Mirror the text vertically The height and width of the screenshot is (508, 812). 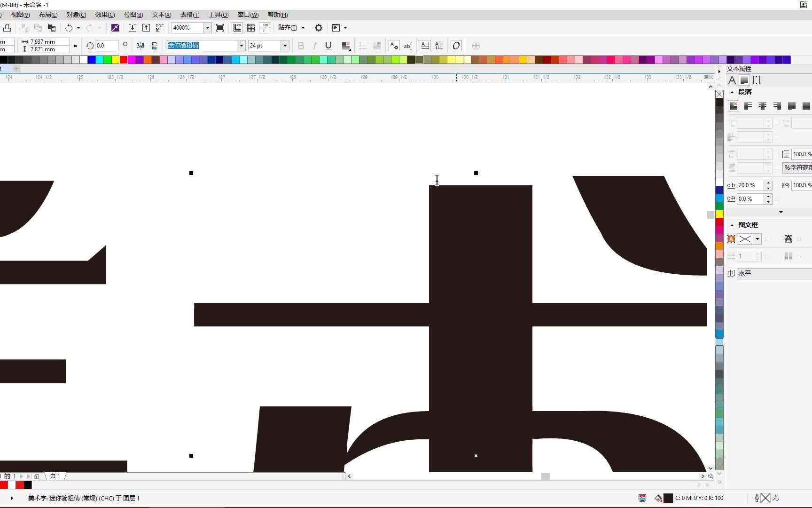pyautogui.click(x=154, y=46)
